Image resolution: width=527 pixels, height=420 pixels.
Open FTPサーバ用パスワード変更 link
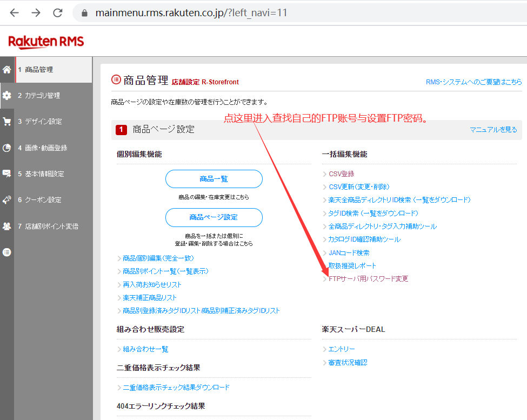point(369,279)
